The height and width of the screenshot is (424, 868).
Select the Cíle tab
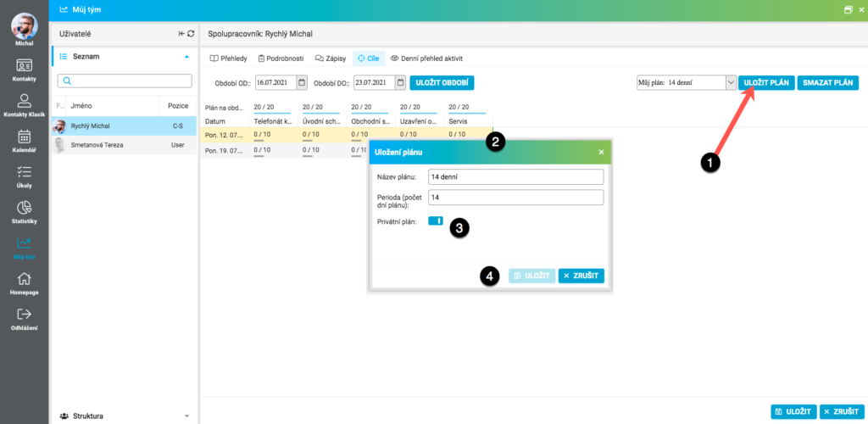(368, 59)
